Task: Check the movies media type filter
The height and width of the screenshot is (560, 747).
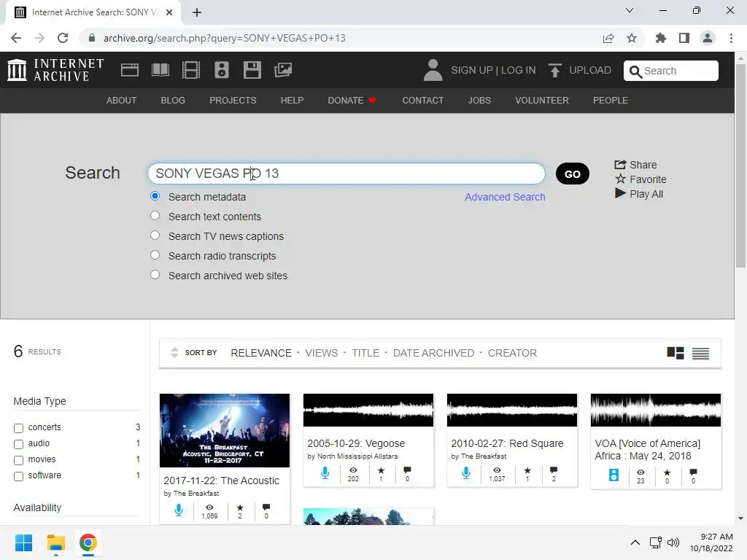Action: 18,461
